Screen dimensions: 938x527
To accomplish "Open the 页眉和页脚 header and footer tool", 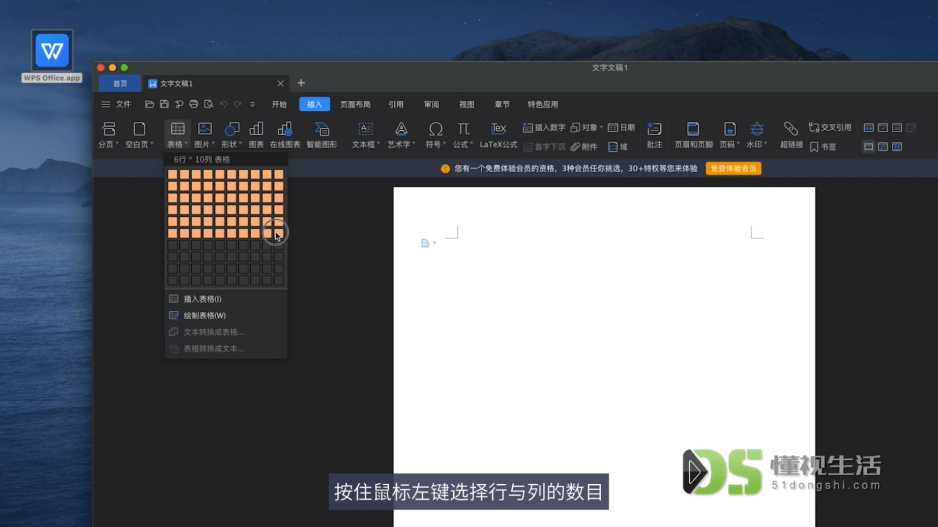I will click(x=693, y=134).
